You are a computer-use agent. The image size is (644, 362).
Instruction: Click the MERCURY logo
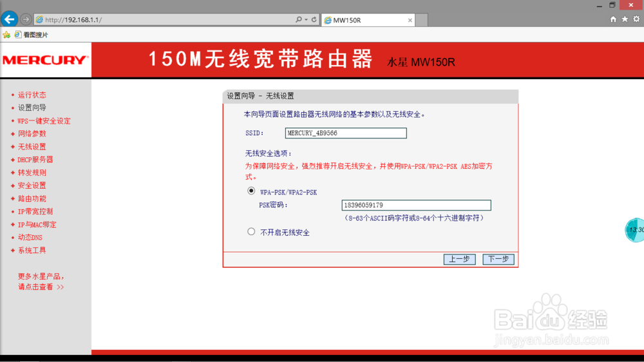point(45,60)
